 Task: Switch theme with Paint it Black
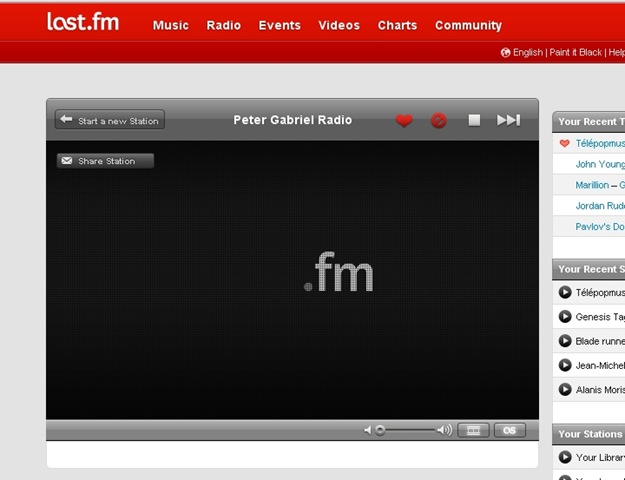point(575,53)
